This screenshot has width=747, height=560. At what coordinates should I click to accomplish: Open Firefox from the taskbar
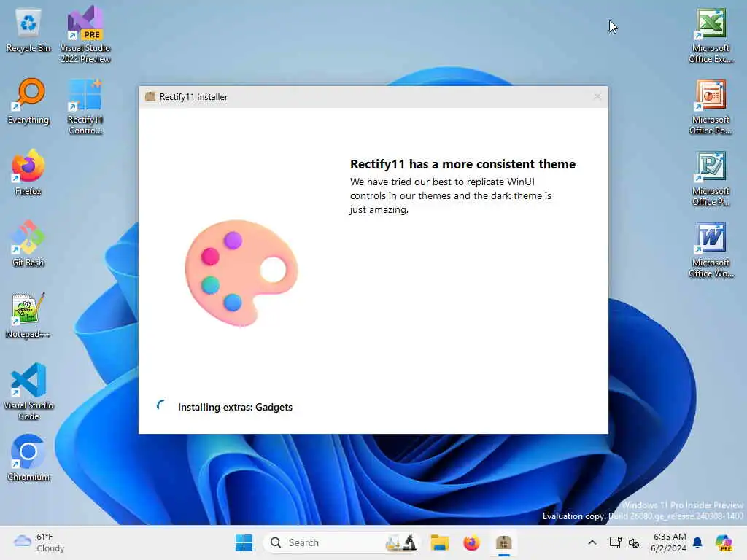[x=471, y=542]
